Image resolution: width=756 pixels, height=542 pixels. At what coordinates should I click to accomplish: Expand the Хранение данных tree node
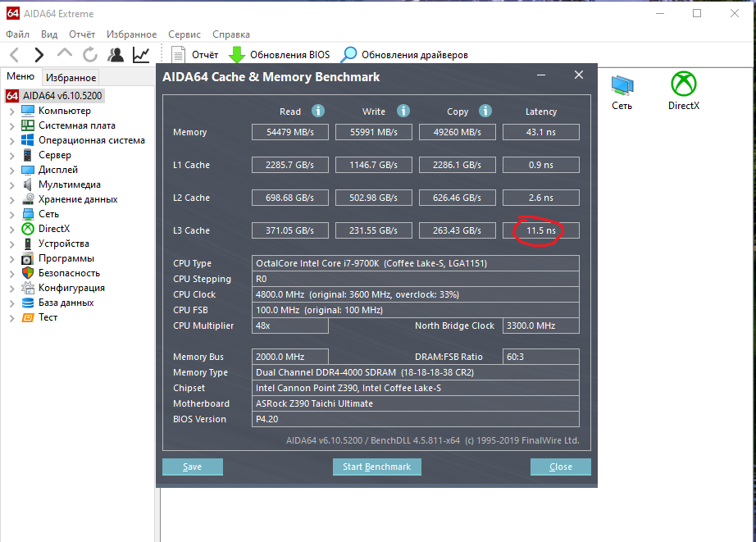click(12, 200)
